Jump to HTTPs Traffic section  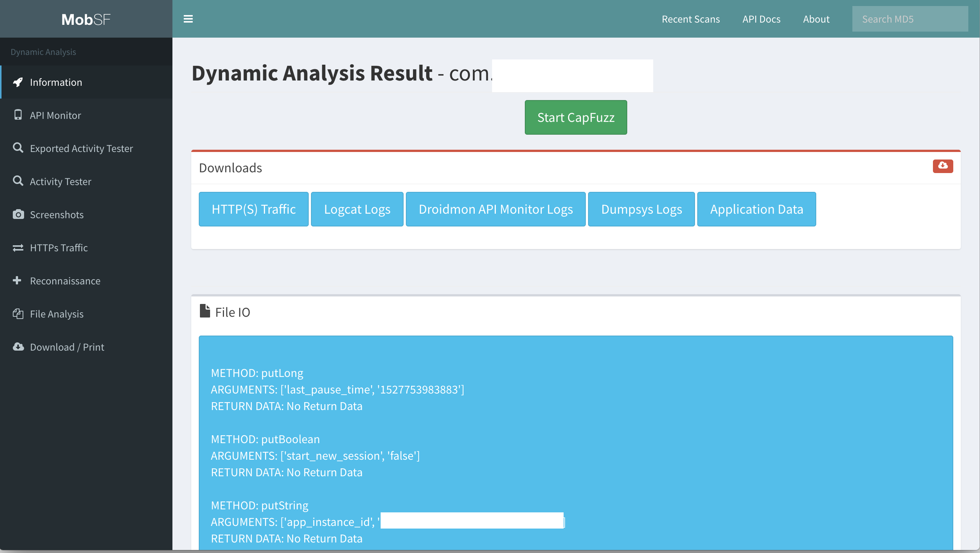87,248
